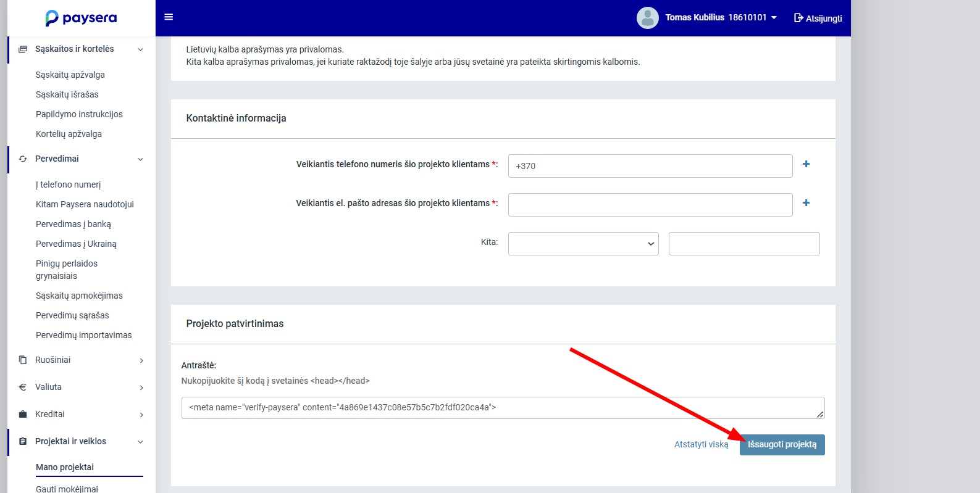Collapse the Sąskaitos ir kortelės chevron
980x493 pixels.
coord(141,49)
